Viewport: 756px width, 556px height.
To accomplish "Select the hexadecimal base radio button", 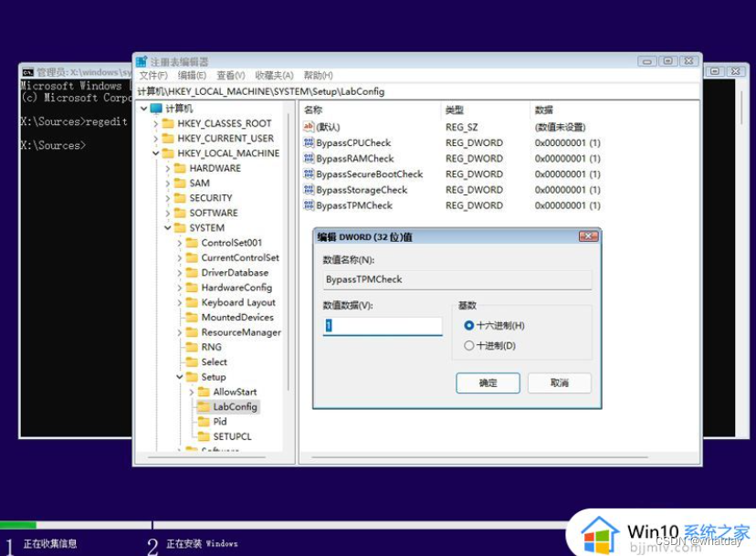I will (468, 326).
